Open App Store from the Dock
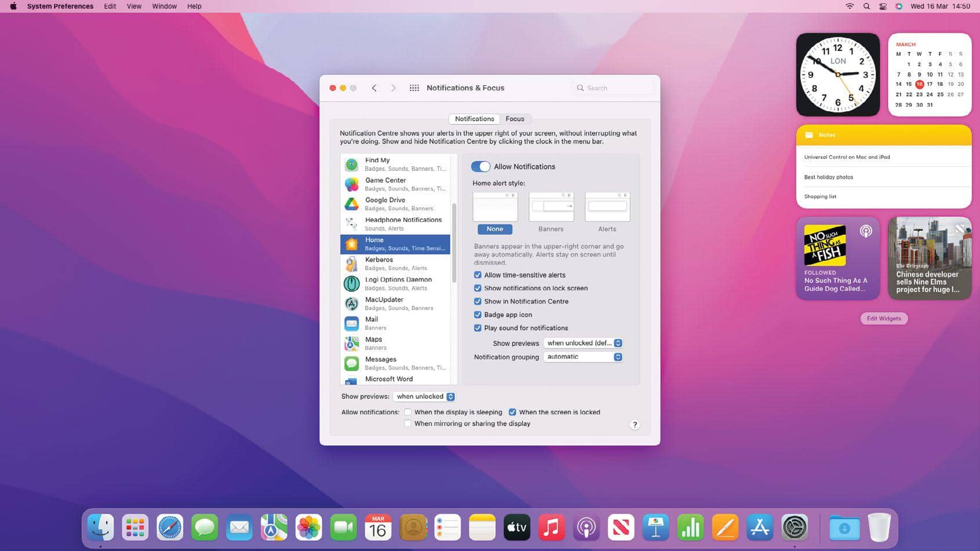Viewport: 980px width, 551px height. coord(760,527)
